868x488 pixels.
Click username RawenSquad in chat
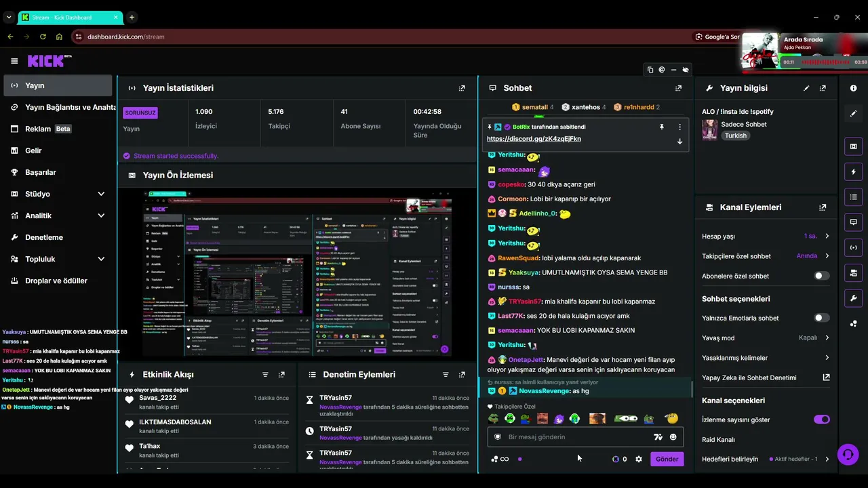tap(518, 258)
